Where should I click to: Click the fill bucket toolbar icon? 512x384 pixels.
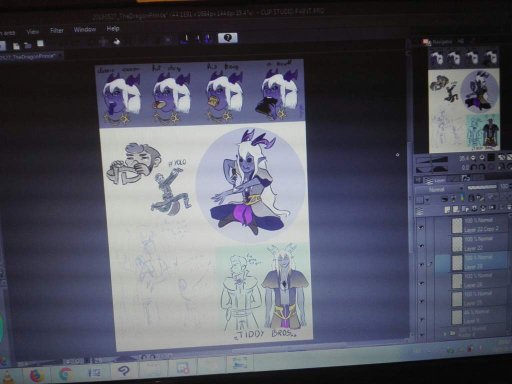(x=116, y=42)
